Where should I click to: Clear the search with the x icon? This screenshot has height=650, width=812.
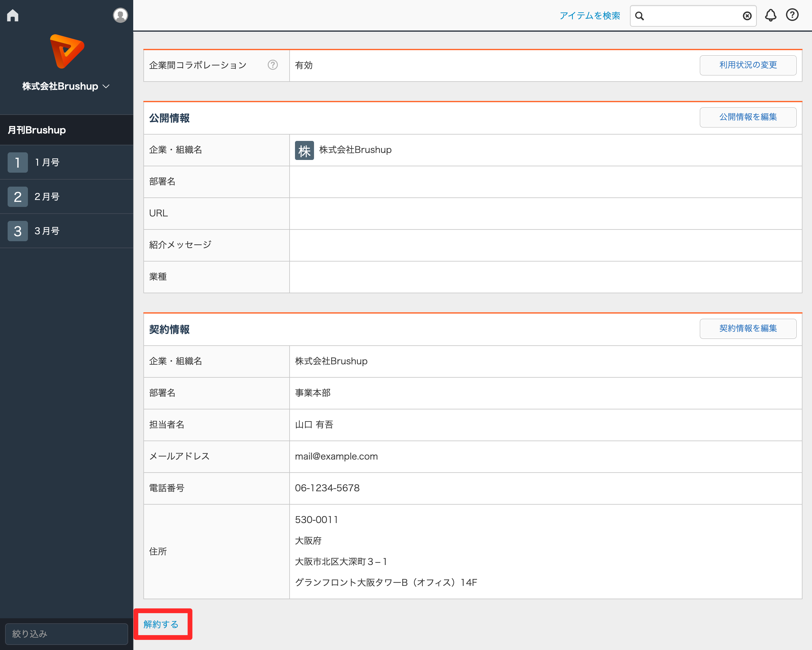pos(747,16)
